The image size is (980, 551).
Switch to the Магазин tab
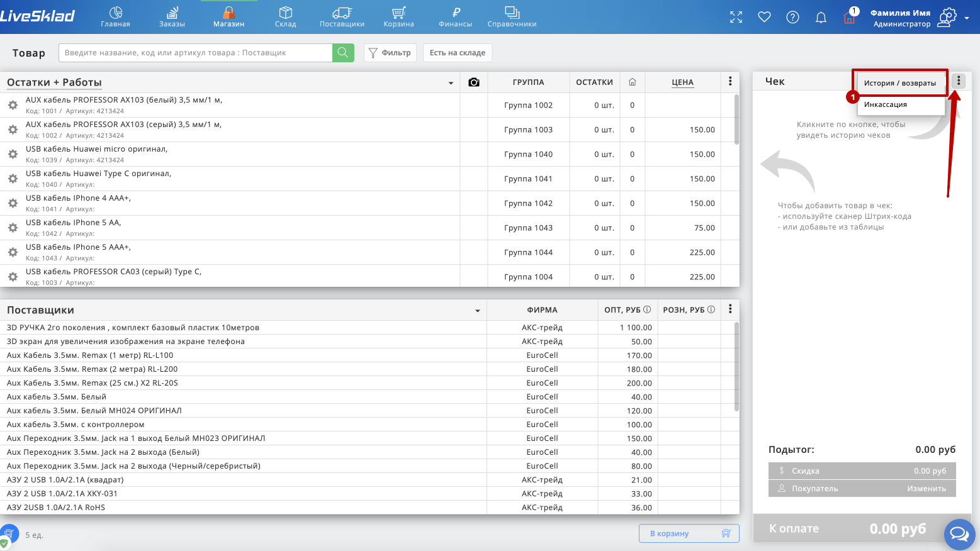click(228, 17)
